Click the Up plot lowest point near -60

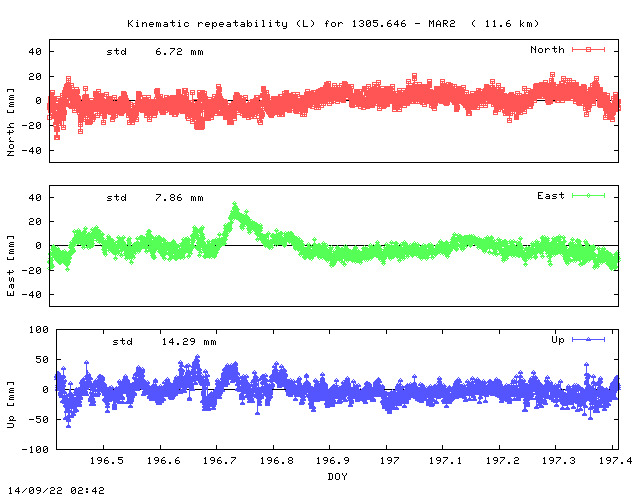coord(68,425)
